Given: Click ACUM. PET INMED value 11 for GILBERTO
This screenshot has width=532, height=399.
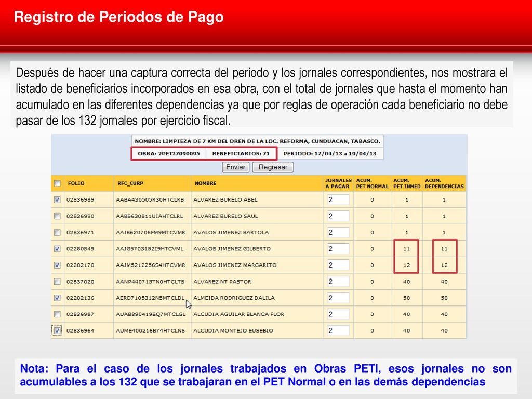Looking at the screenshot, I should click(406, 249).
